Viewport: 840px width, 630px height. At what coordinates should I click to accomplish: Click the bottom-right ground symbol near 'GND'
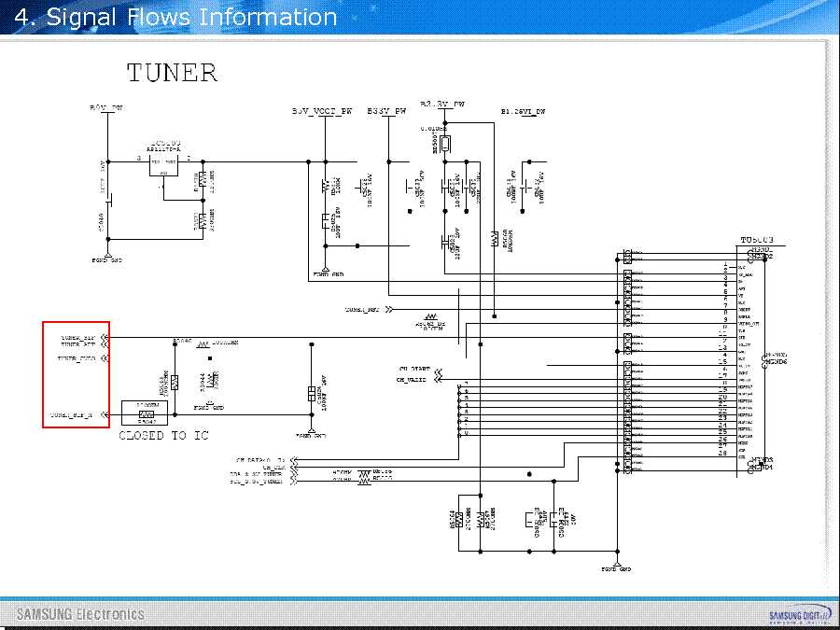[617, 565]
